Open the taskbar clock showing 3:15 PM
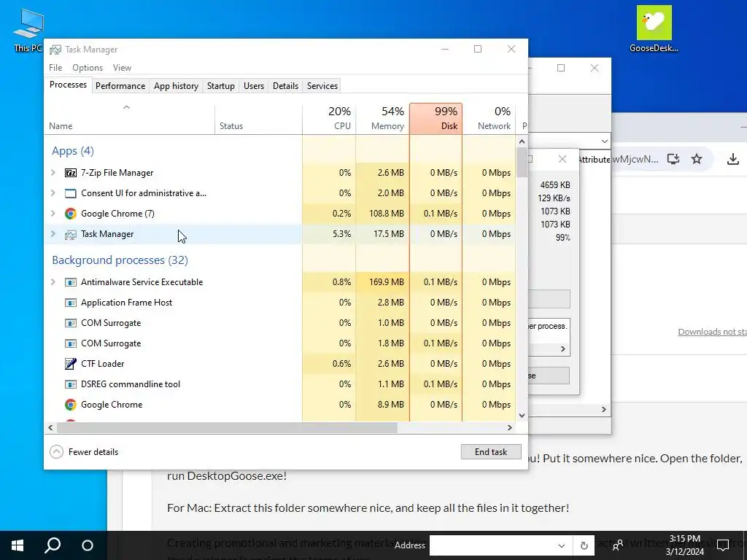Viewport: 747px width, 560px height. tap(684, 545)
